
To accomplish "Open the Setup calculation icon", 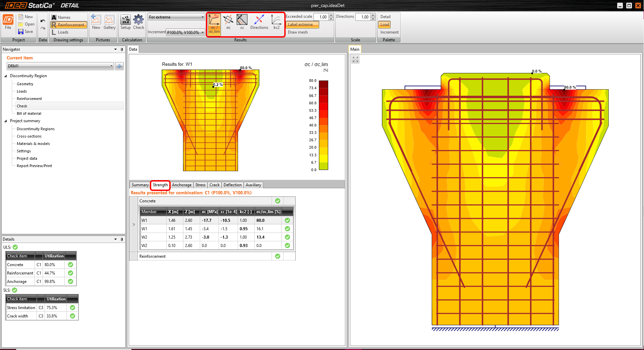I will (126, 20).
